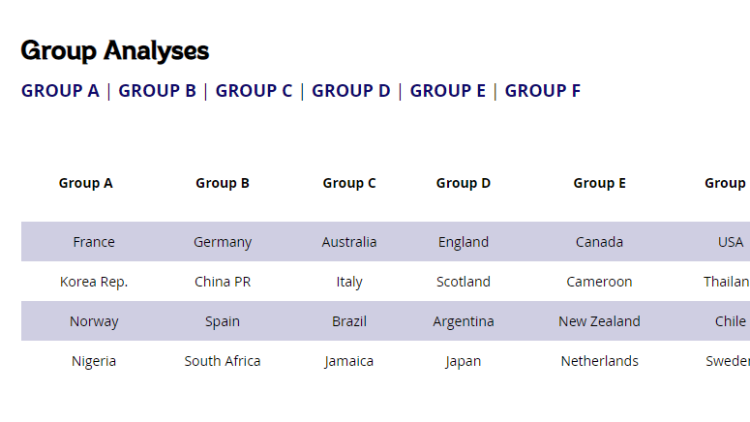The height and width of the screenshot is (422, 750).
Task: Select the France table cell
Action: [94, 242]
